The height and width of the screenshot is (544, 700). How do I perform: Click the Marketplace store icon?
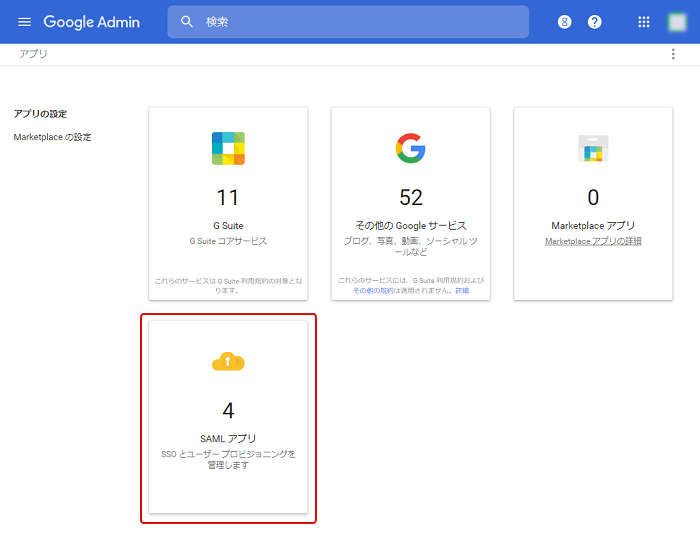point(593,148)
